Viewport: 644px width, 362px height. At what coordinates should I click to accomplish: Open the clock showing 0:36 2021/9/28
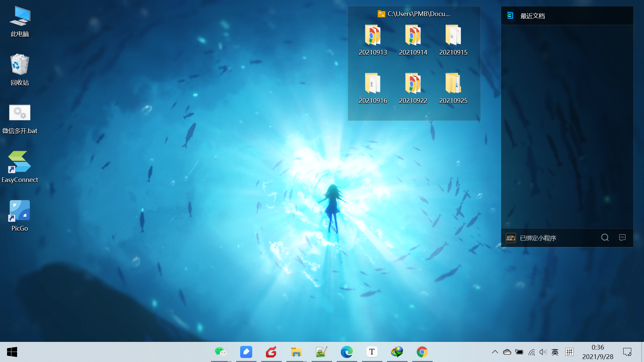pyautogui.click(x=598, y=352)
